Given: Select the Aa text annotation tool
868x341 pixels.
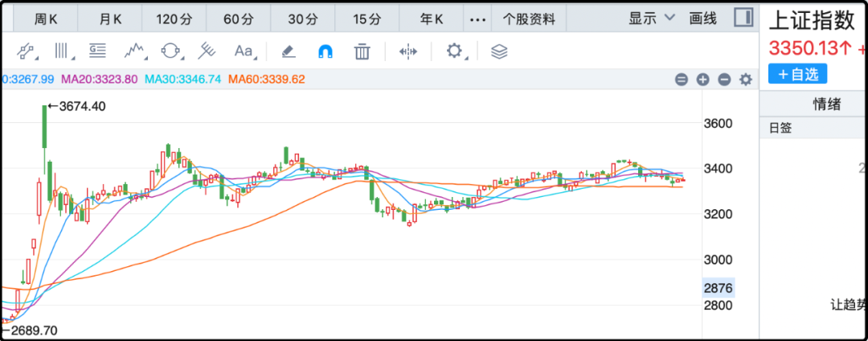Looking at the screenshot, I should (x=243, y=51).
